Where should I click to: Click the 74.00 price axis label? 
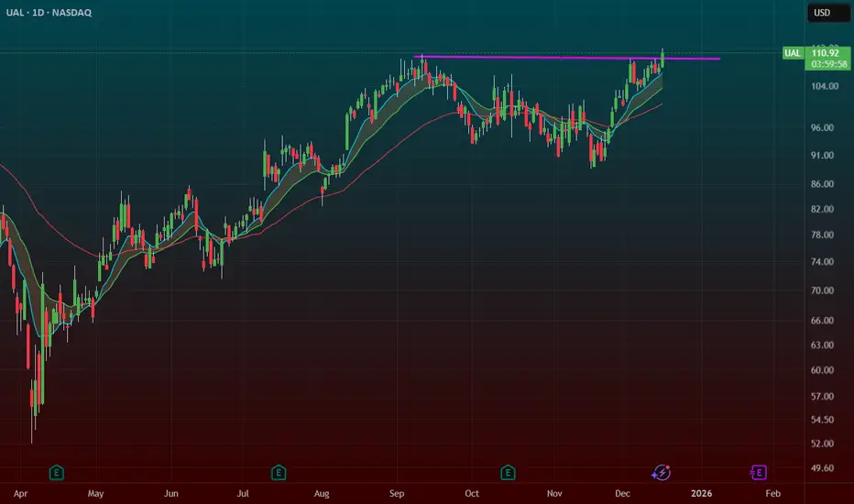[x=823, y=261]
